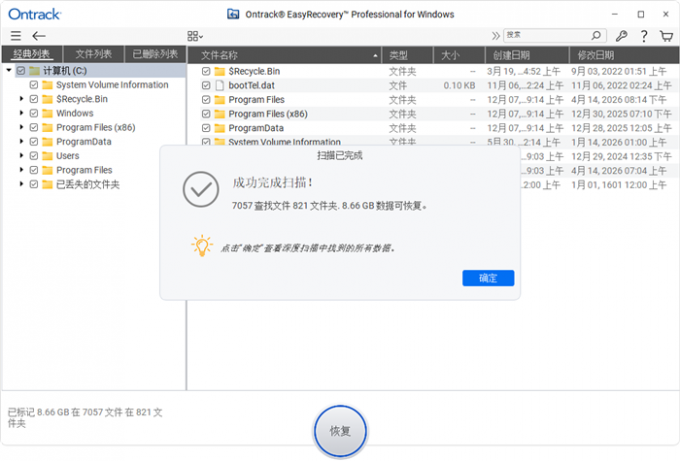Toggle System Volume Information tree checkbox

[34, 85]
